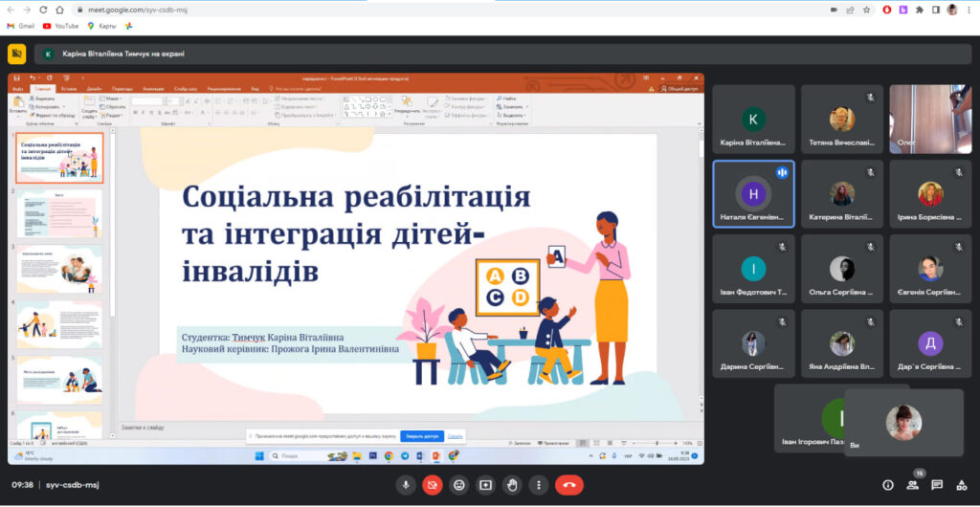The image size is (980, 507).
Task: Leave the call with red hang-up button
Action: (569, 485)
